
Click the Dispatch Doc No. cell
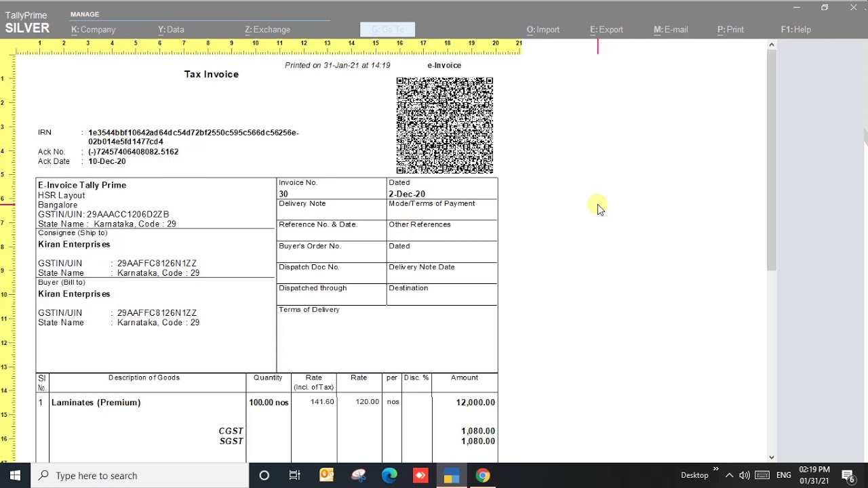click(332, 272)
